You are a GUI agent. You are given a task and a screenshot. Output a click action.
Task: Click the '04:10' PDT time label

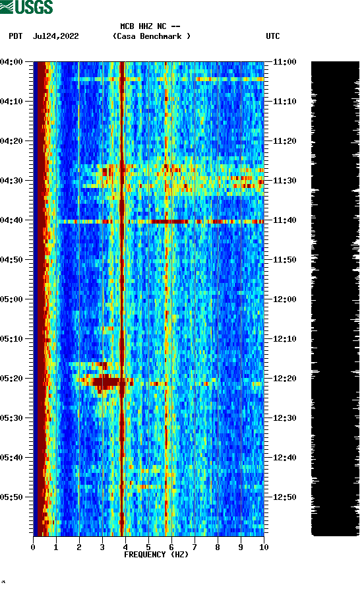[11, 102]
